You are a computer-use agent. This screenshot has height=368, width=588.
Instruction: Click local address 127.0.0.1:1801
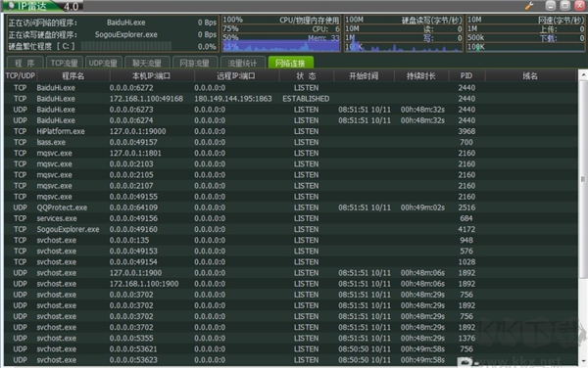tap(135, 153)
